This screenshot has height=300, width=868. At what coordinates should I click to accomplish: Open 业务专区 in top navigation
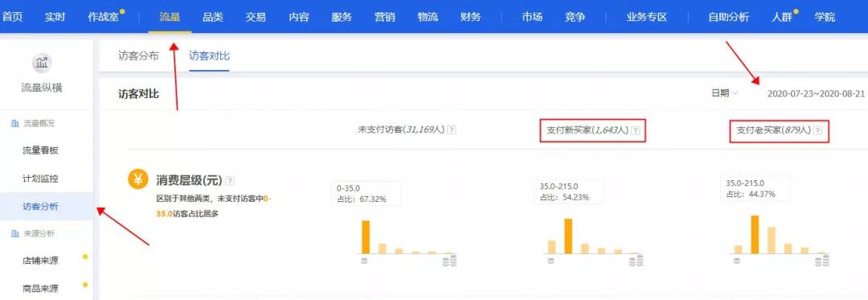(646, 17)
